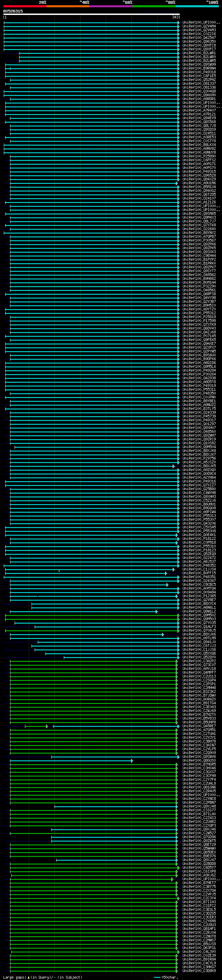Click the purple ~60% identity color segment
The width and height of the screenshot is (222, 980).
point(111,6)
